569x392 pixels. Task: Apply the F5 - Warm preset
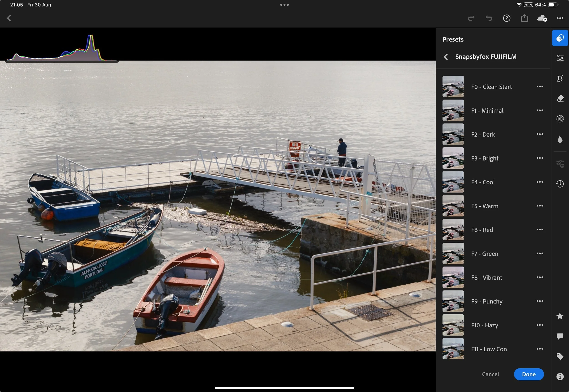click(x=484, y=206)
